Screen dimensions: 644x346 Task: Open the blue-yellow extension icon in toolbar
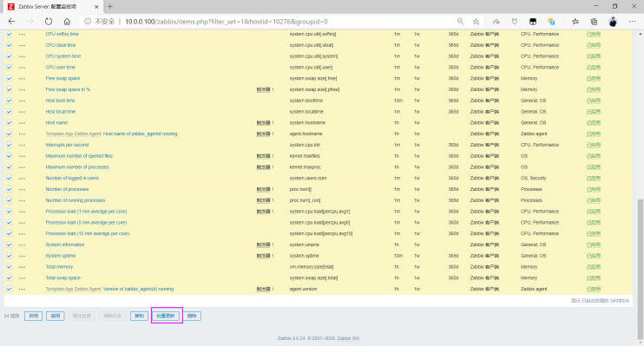pyautogui.click(x=552, y=22)
